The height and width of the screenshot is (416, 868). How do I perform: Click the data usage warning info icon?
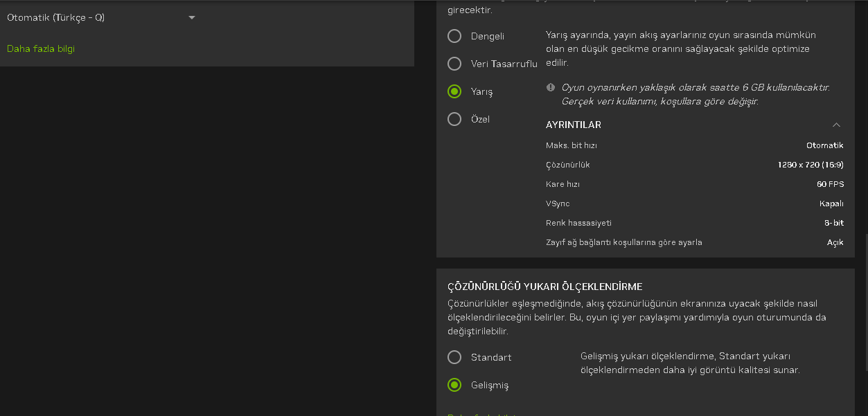pyautogui.click(x=551, y=87)
